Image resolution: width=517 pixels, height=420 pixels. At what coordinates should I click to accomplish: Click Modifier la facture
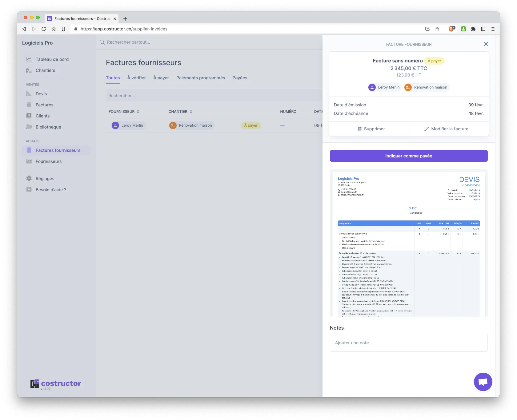[x=449, y=129]
